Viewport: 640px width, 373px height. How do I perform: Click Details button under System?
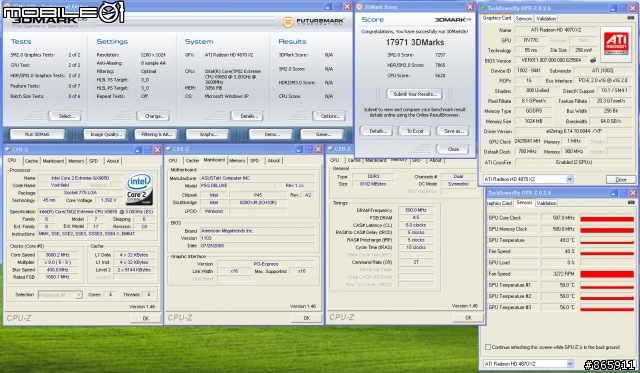tap(247, 116)
